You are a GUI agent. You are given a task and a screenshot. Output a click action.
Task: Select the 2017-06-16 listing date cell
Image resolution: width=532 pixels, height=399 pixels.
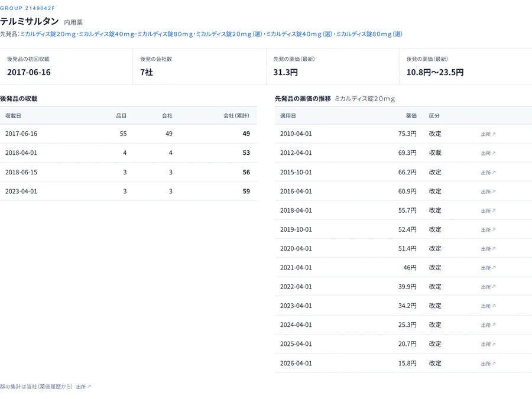[21, 134]
